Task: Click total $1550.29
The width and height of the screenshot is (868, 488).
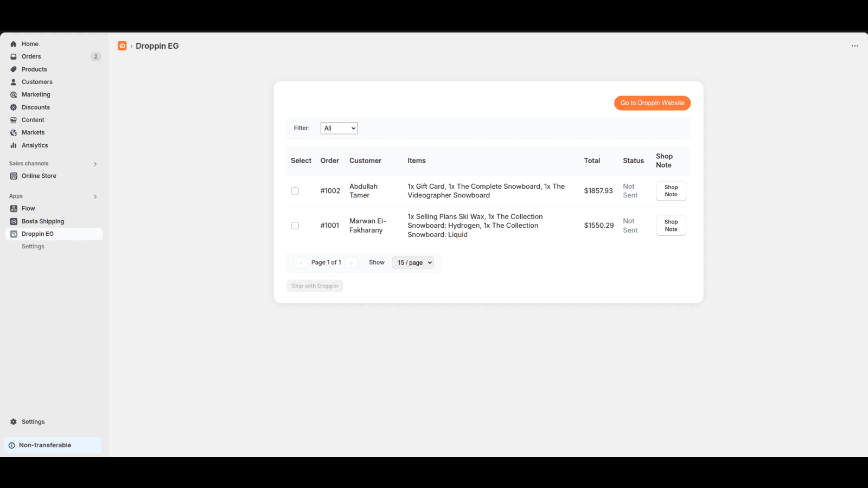Action: click(599, 226)
